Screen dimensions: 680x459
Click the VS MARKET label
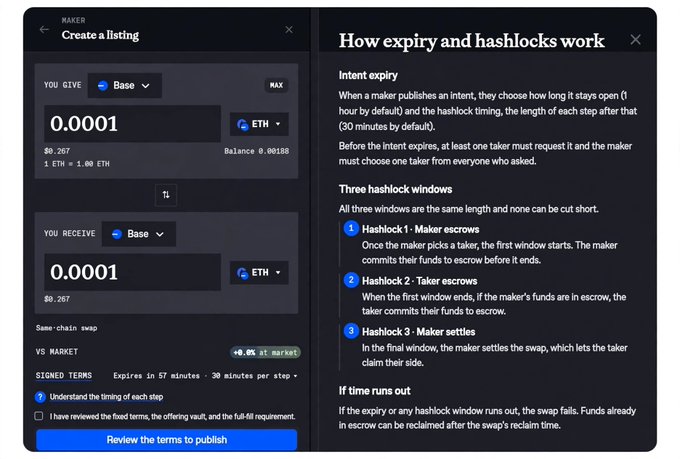pyautogui.click(x=57, y=352)
